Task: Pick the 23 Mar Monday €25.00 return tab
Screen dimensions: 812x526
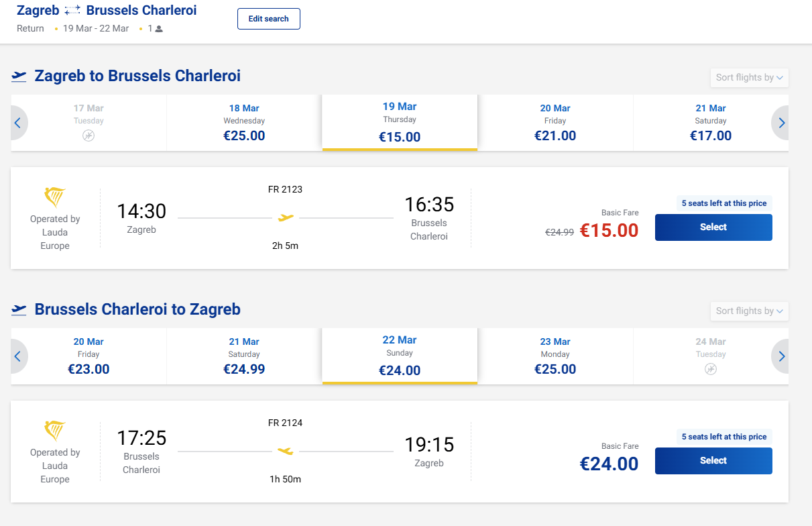Action: point(555,356)
